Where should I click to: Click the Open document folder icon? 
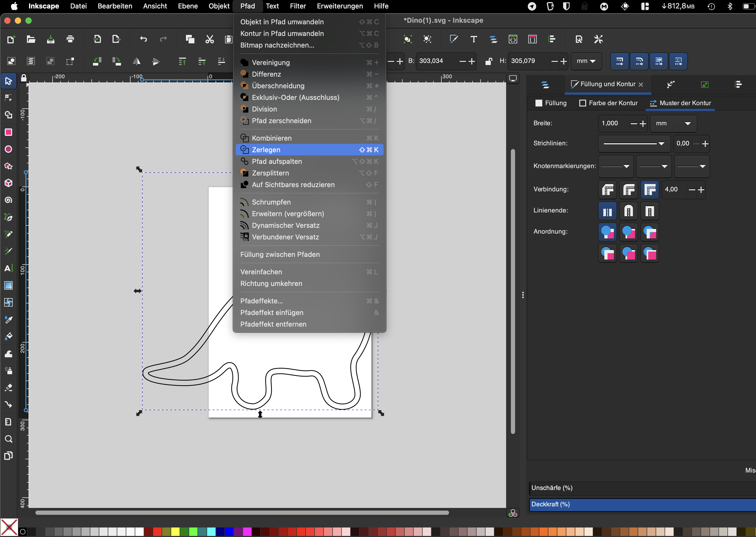(x=31, y=39)
